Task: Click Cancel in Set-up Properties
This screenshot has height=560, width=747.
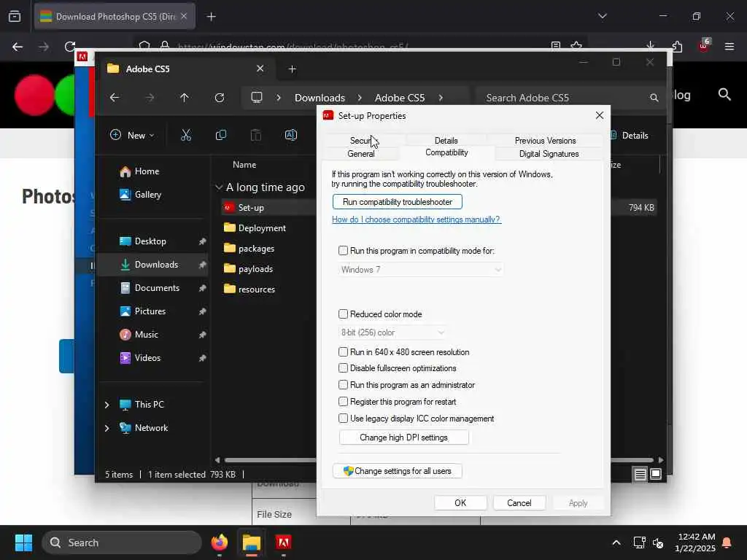Action: [519, 503]
